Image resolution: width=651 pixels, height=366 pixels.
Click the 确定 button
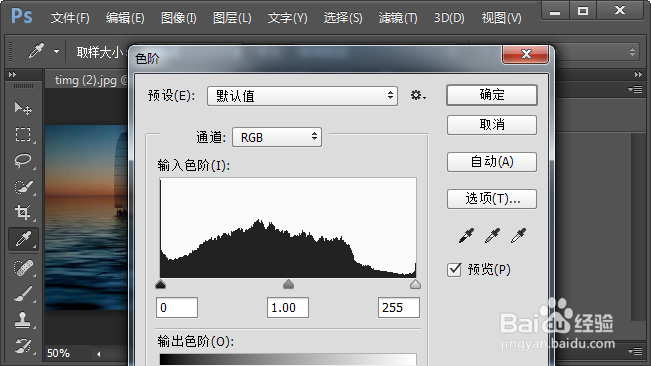(x=492, y=95)
